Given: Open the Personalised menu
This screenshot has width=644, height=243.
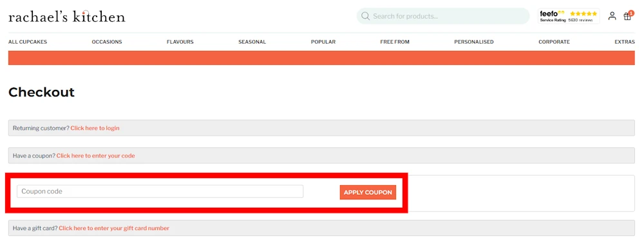Looking at the screenshot, I should (474, 42).
